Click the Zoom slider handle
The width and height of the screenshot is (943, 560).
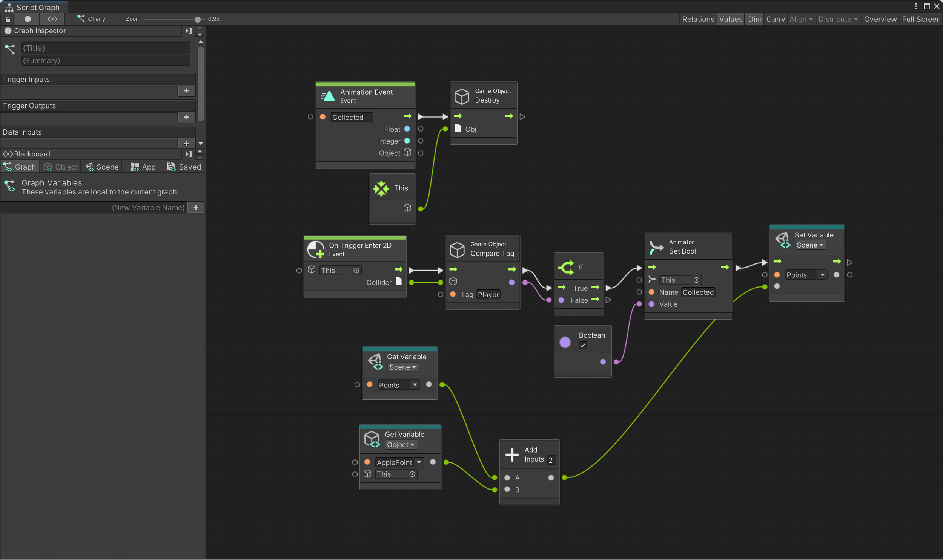point(198,19)
